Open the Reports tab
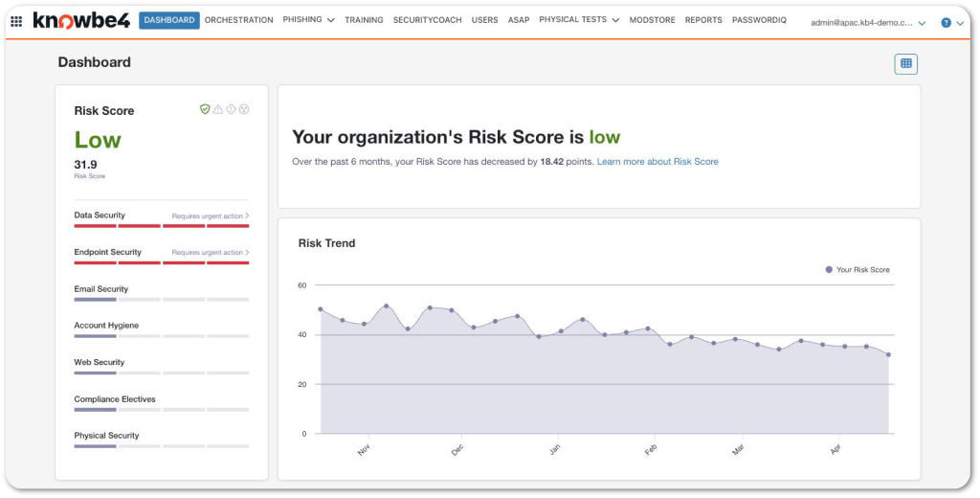 click(703, 20)
